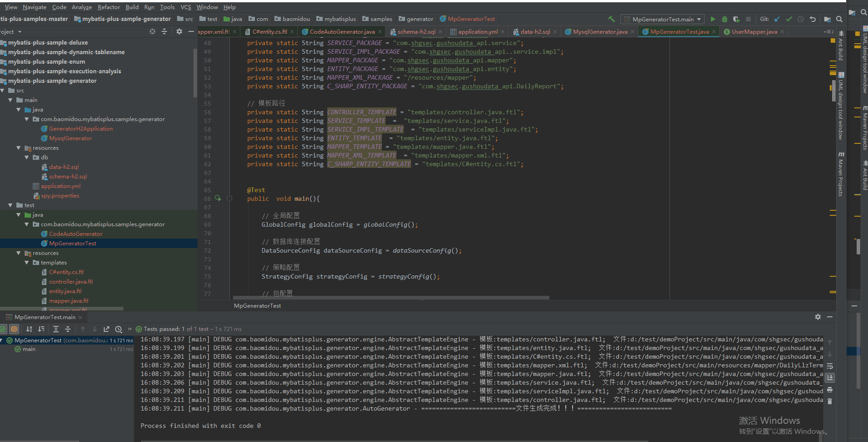868x442 pixels.
Task: Switch to CodeAutoGenerator.java editor tab
Action: (x=342, y=31)
